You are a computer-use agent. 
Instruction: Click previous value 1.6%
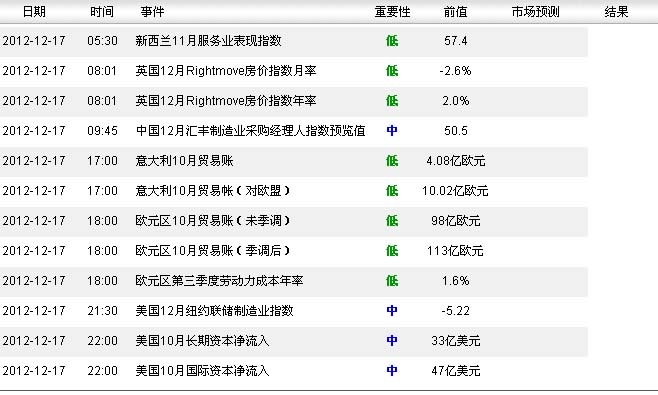[455, 281]
